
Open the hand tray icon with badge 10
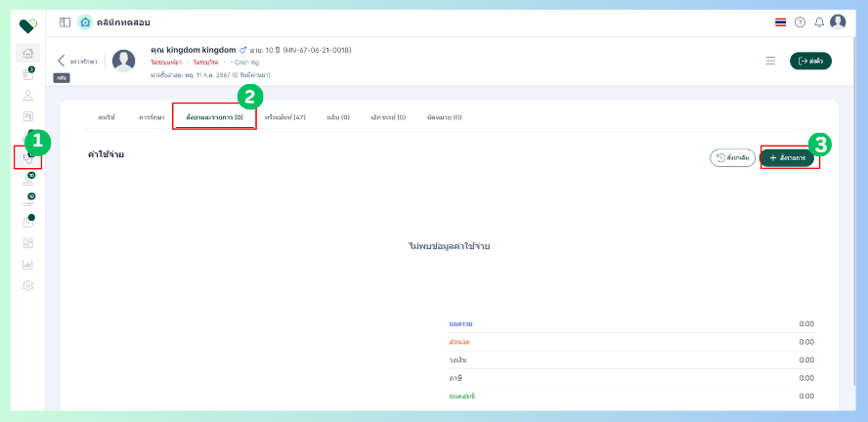[x=28, y=201]
